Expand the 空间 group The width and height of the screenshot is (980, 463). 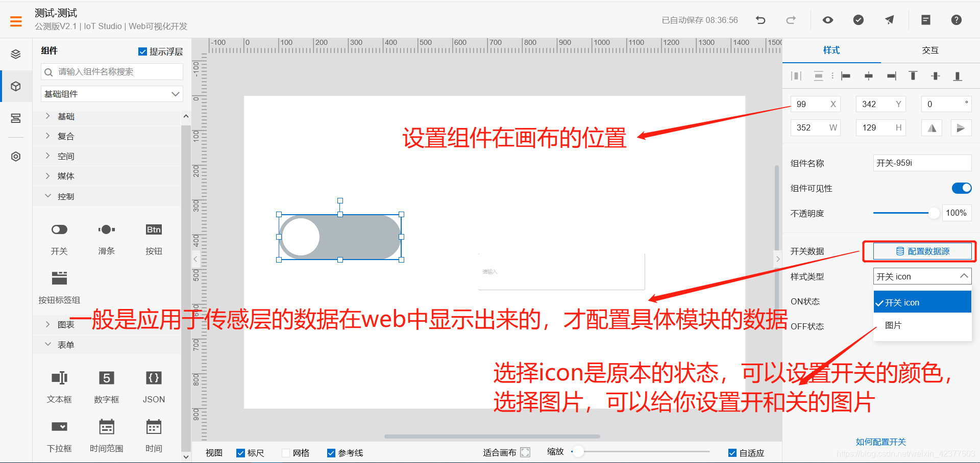(x=107, y=156)
